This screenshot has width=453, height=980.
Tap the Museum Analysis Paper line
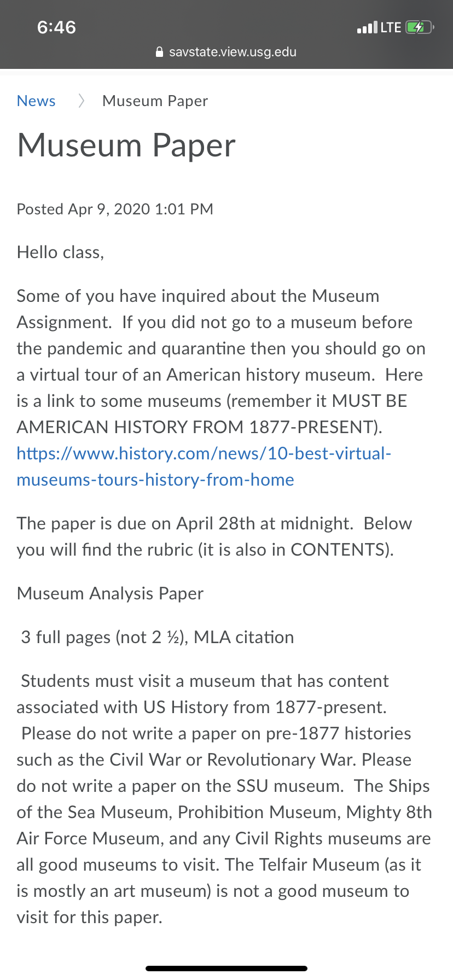pyautogui.click(x=110, y=593)
